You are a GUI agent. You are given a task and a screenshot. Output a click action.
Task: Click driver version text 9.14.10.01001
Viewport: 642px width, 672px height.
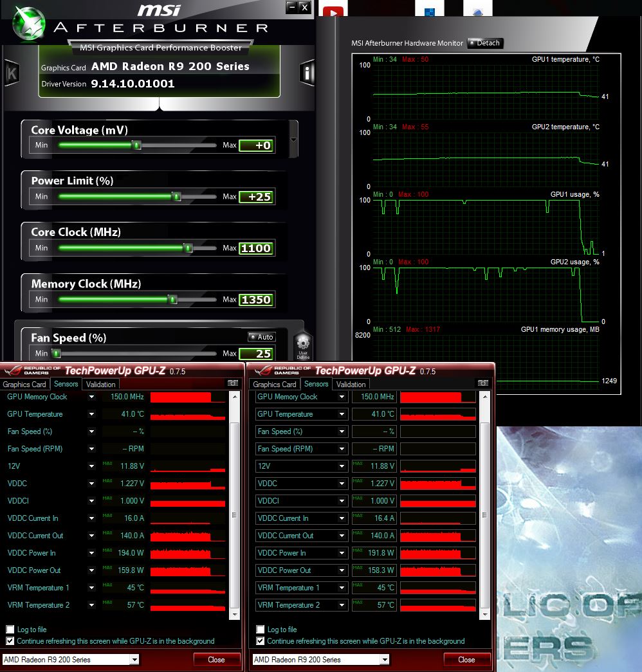(x=133, y=84)
